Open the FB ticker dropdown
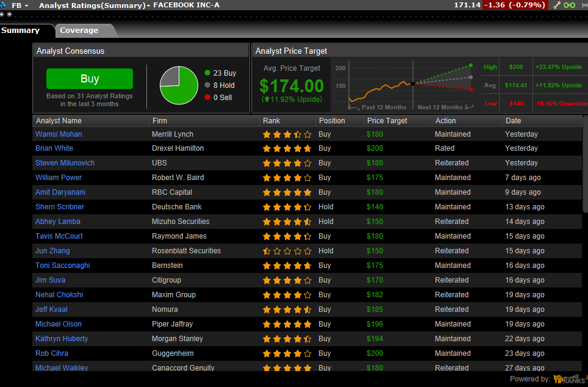Image resolution: width=588 pixels, height=387 pixels. 20,5
